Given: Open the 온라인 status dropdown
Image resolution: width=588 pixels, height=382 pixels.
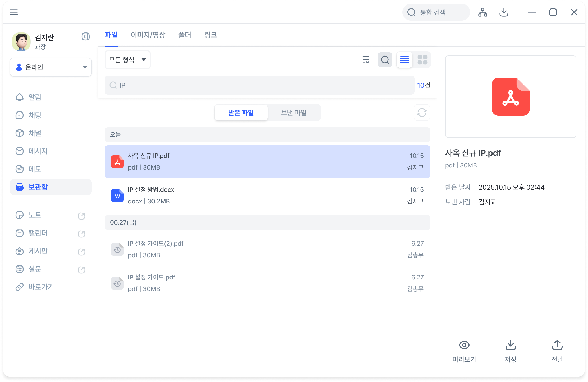Looking at the screenshot, I should pos(51,67).
